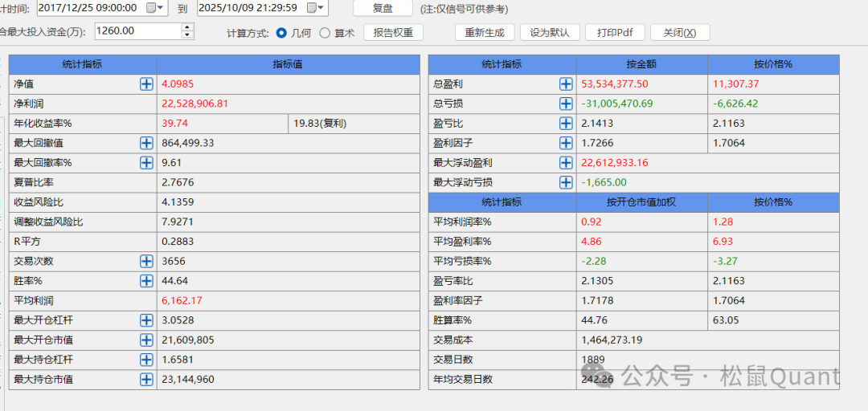Open the end date calendar dropdown
The image size is (868, 411).
tap(316, 8)
